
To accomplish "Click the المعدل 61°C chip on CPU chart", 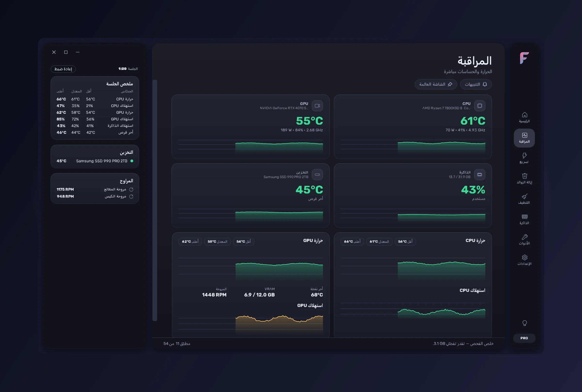I will click(379, 242).
